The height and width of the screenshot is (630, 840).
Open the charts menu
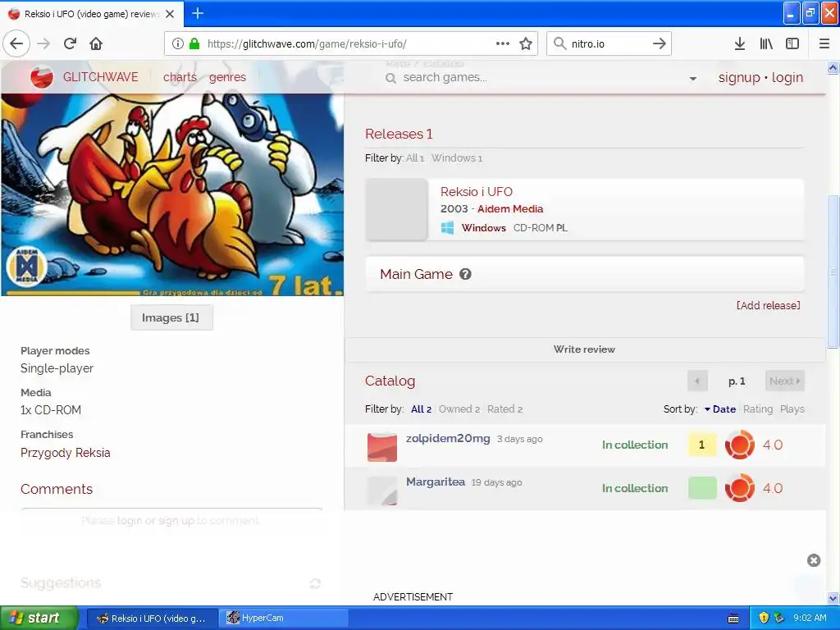click(x=180, y=77)
